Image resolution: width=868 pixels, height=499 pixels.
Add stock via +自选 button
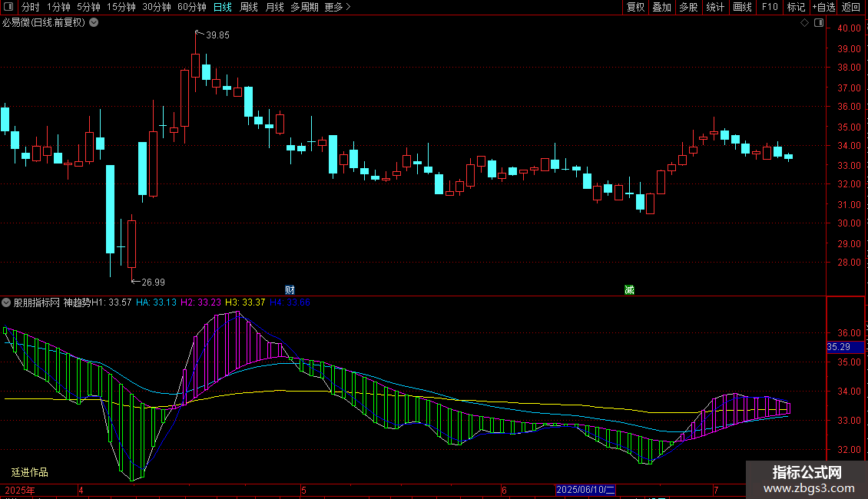pyautogui.click(x=823, y=7)
